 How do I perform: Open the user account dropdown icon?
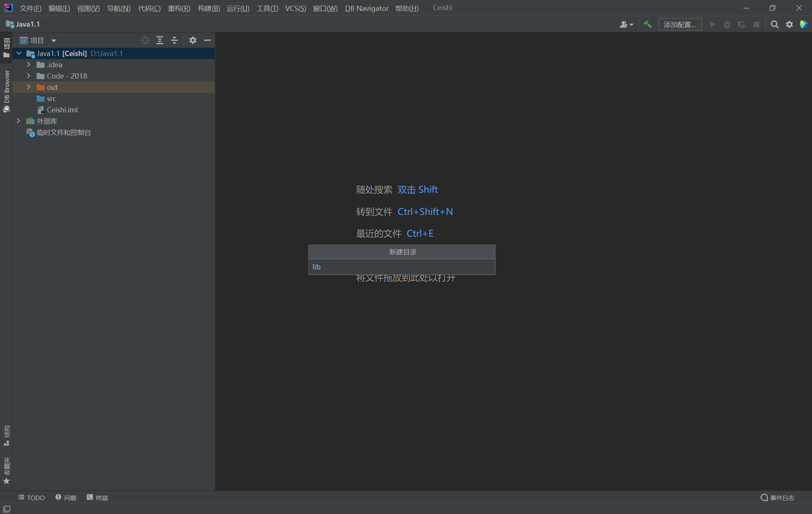point(626,24)
